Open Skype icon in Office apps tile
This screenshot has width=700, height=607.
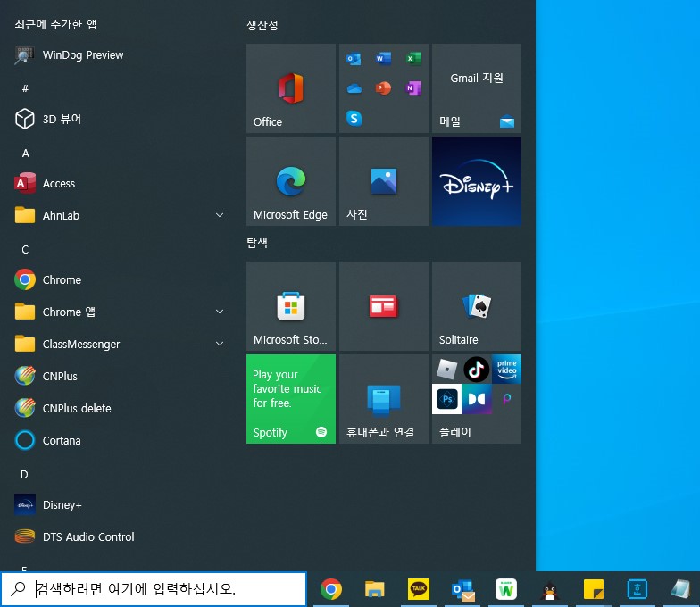point(354,118)
